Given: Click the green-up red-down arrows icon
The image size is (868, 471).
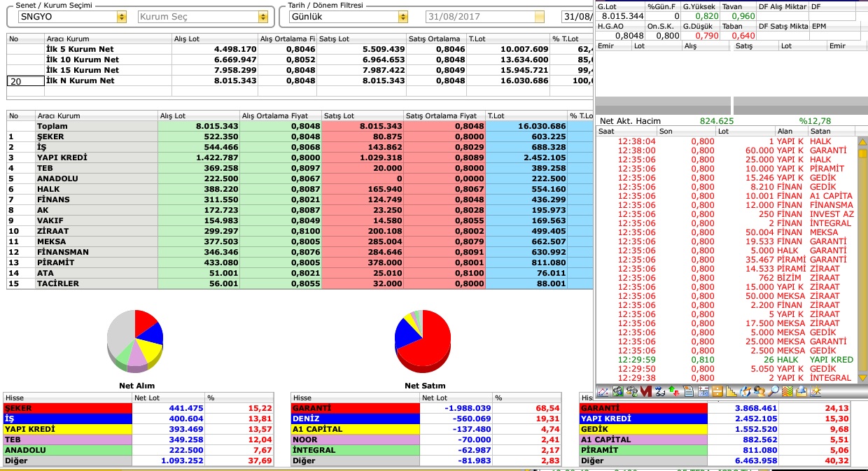Looking at the screenshot, I should [x=673, y=391].
